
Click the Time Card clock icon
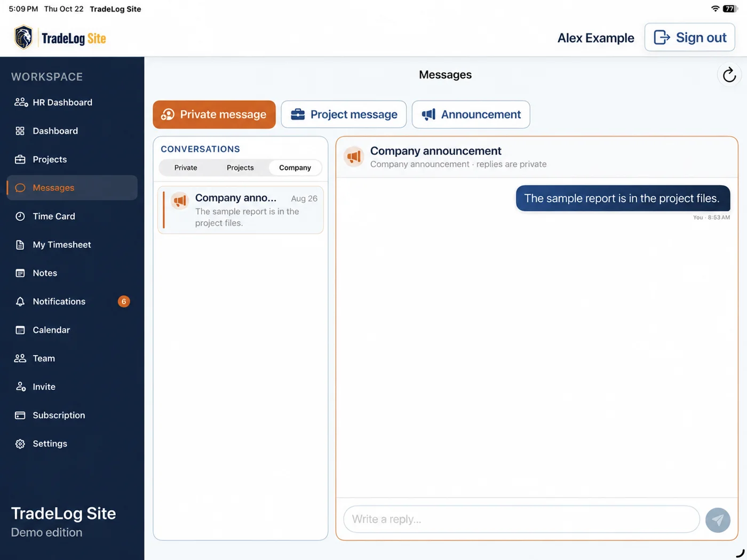coord(20,216)
